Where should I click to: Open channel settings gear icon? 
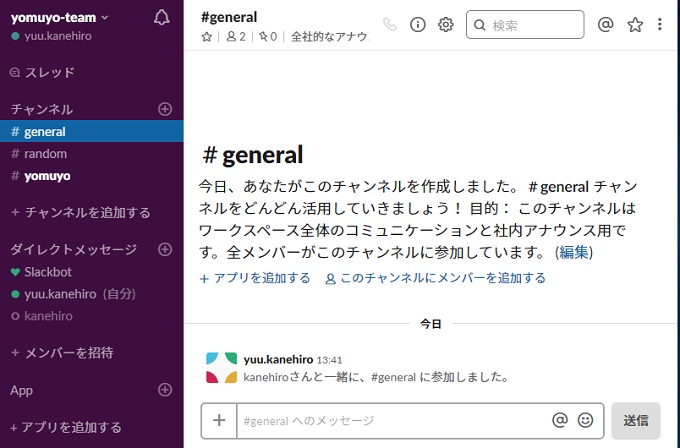(445, 25)
